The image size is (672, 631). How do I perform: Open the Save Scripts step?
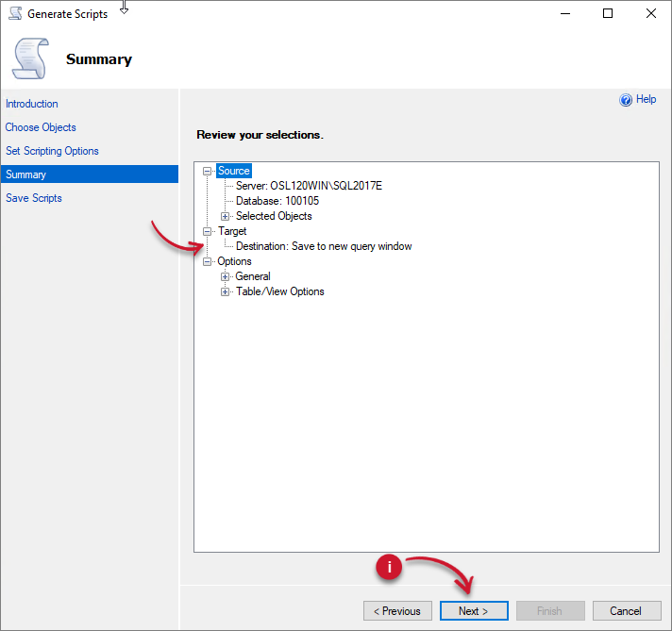coord(33,198)
